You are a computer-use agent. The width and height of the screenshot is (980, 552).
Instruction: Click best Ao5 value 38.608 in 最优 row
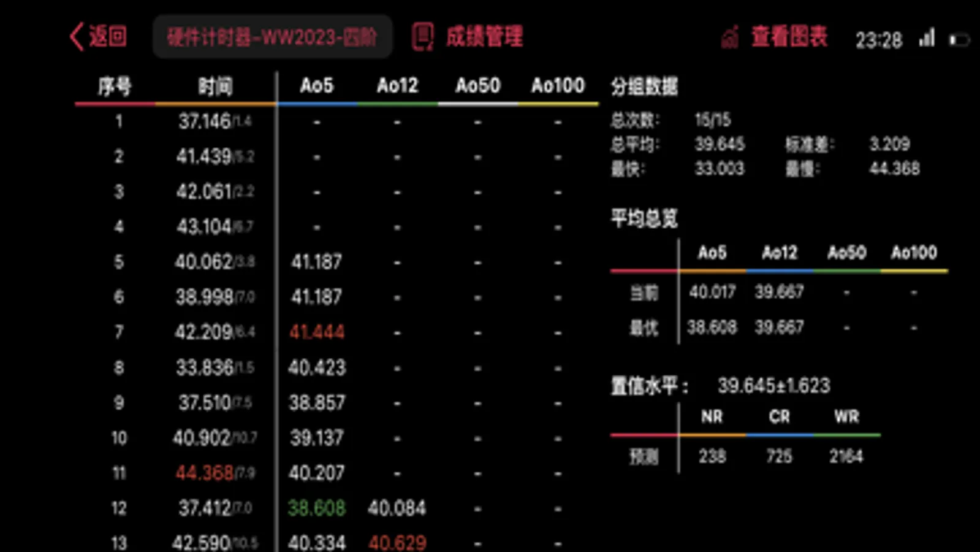(712, 327)
